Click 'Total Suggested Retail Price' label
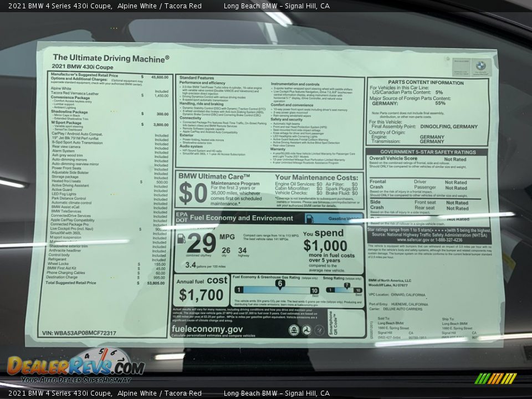532x399 pixels. point(71,283)
